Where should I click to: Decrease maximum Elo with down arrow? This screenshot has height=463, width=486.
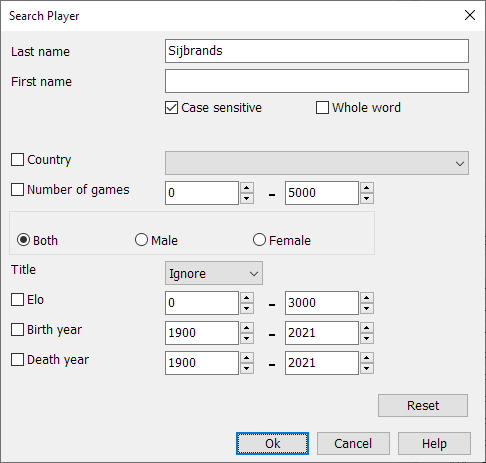click(x=367, y=308)
